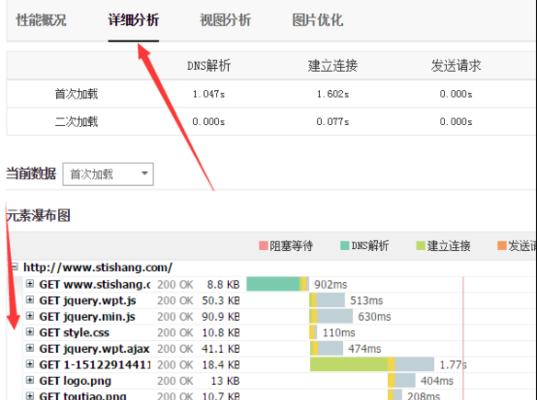Click the 建立连接 legend color swatch
The image size is (537, 400).
tap(421, 246)
